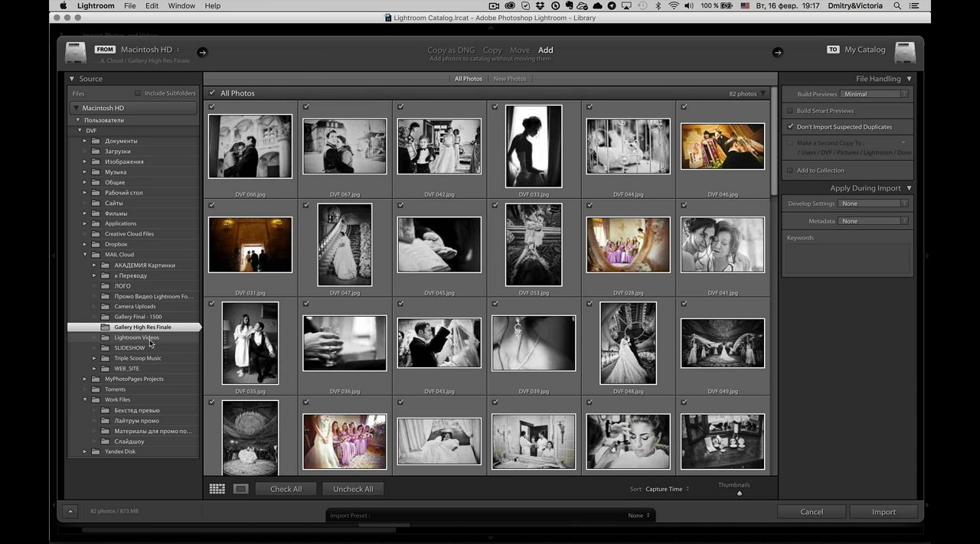This screenshot has width=980, height=544.
Task: Collapse the Source panel
Action: (x=72, y=79)
